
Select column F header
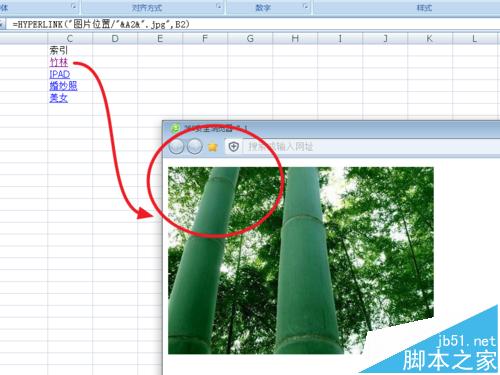pos(205,39)
